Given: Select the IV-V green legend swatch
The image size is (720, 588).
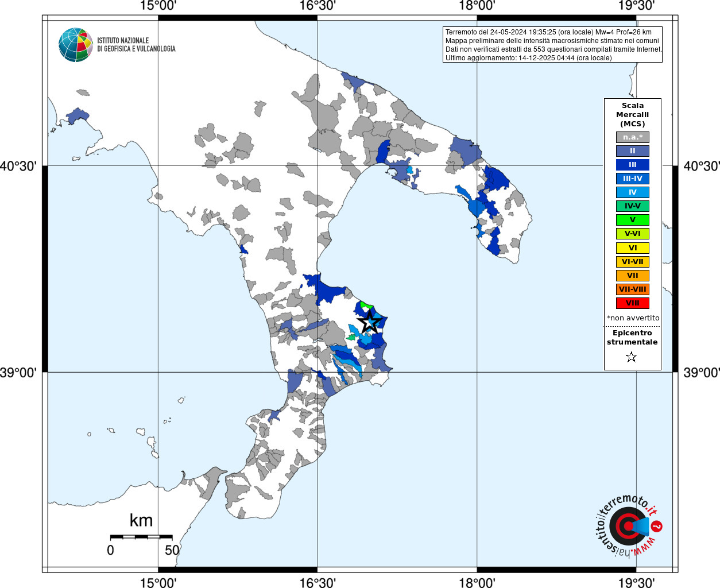Looking at the screenshot, I should coord(632,206).
